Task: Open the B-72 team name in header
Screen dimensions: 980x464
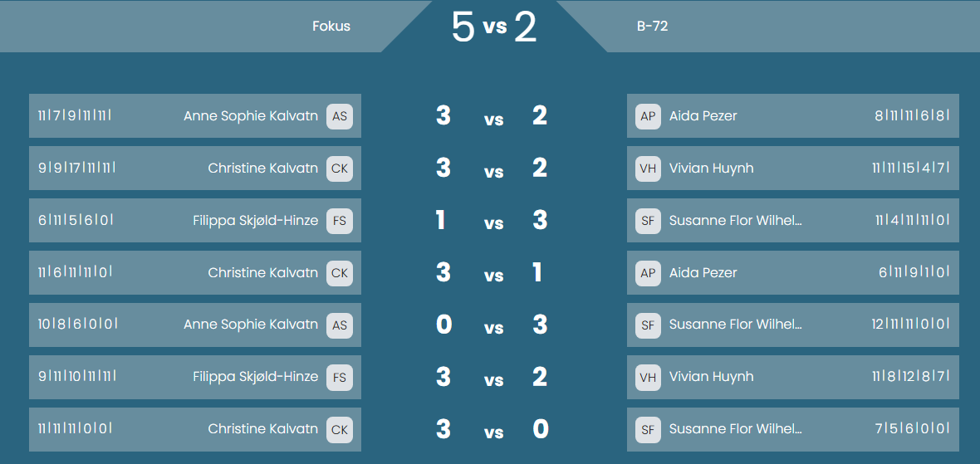Action: (x=653, y=27)
